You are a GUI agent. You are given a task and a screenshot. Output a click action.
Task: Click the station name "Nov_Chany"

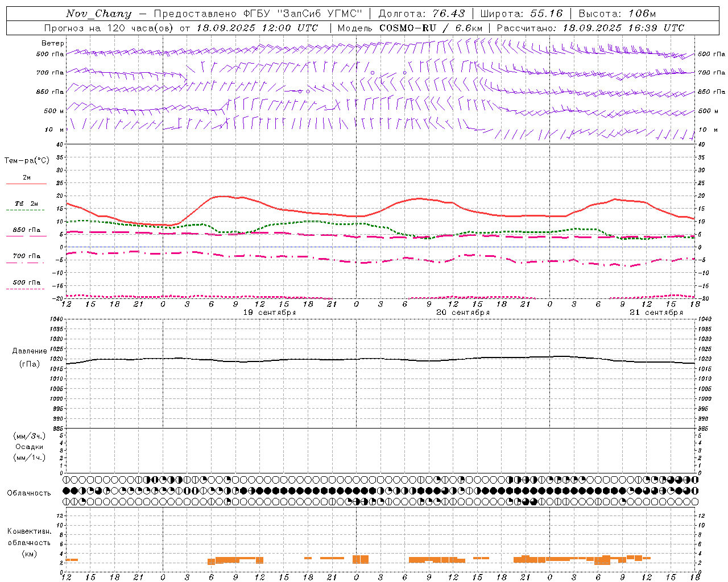click(x=98, y=14)
